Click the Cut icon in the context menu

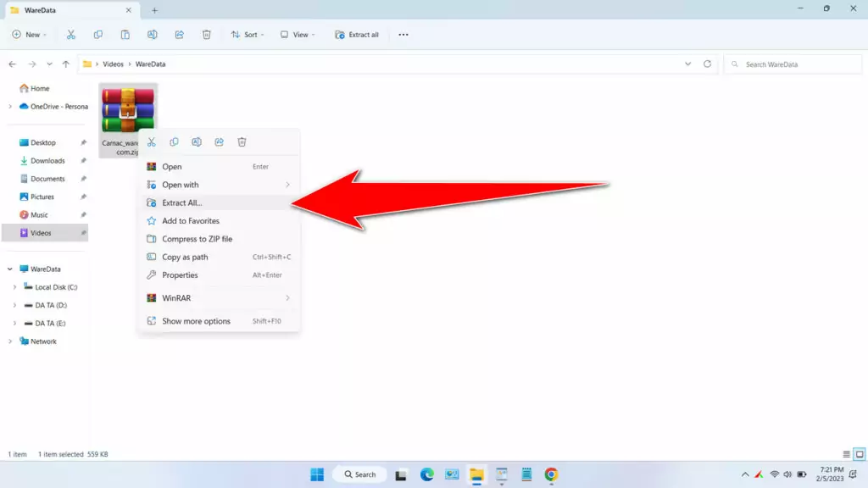[x=151, y=142]
